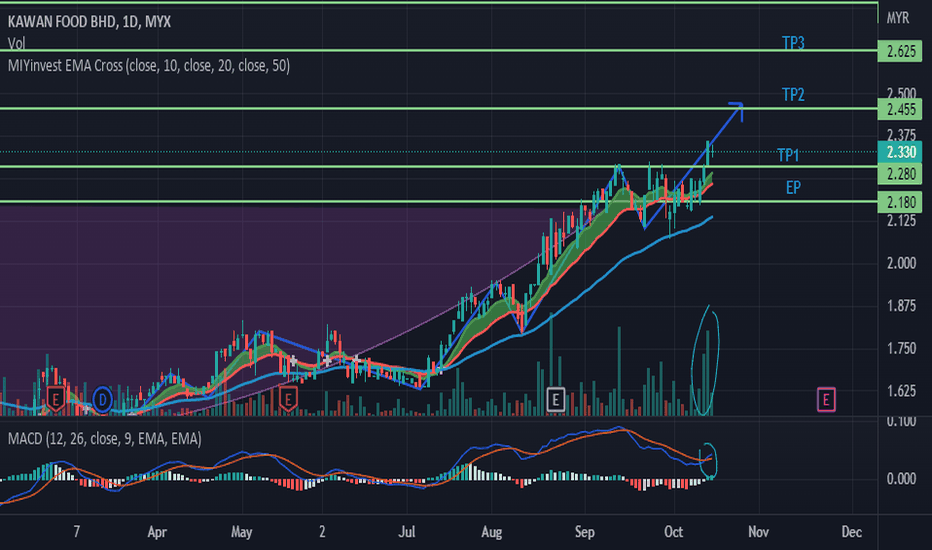
Task: Select the KAWAN FOOD BHD, 1D, MYX chart title
Action: (x=89, y=22)
